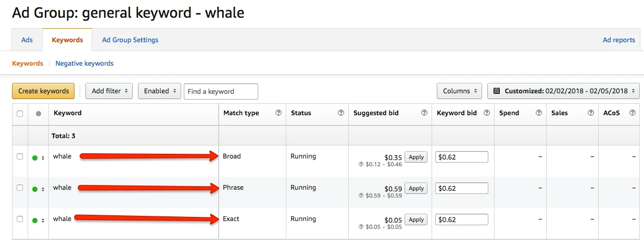
Task: Click help icon beside $0.12 - $0.46 range
Action: point(361,164)
